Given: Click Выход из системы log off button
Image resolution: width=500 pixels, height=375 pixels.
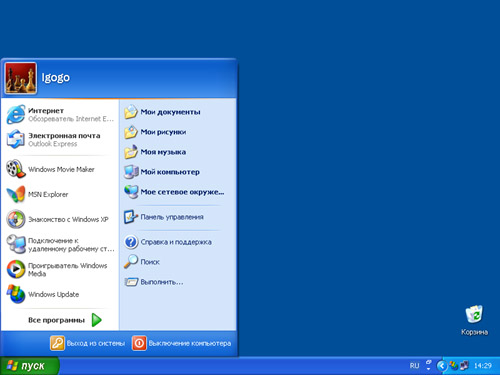Looking at the screenshot, I should [88, 343].
